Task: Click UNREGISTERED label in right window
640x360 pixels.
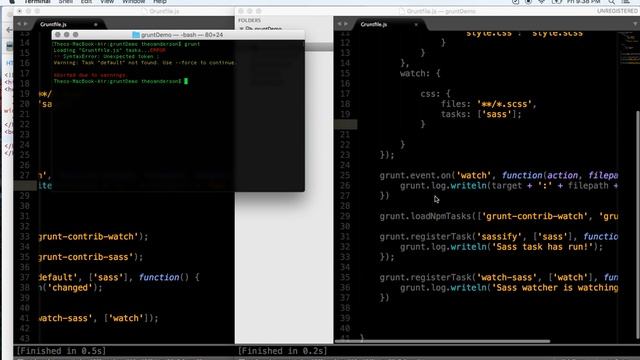Action: pyautogui.click(x=617, y=11)
